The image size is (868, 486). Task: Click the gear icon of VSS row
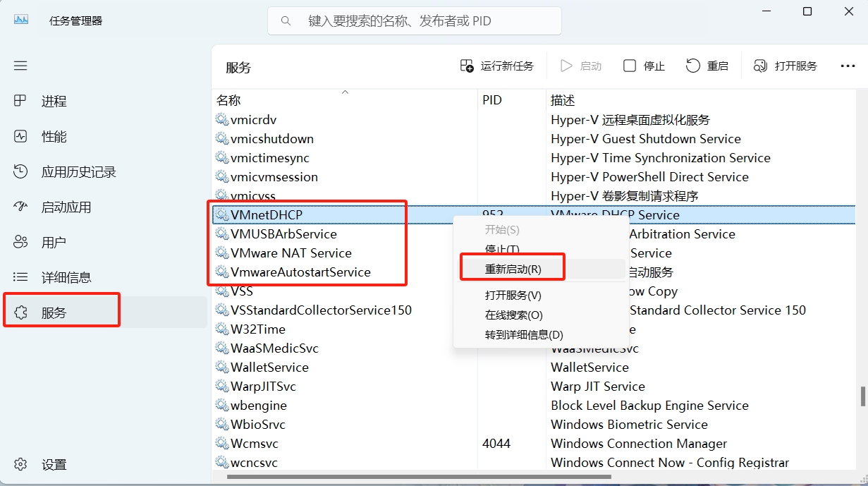[x=222, y=291]
